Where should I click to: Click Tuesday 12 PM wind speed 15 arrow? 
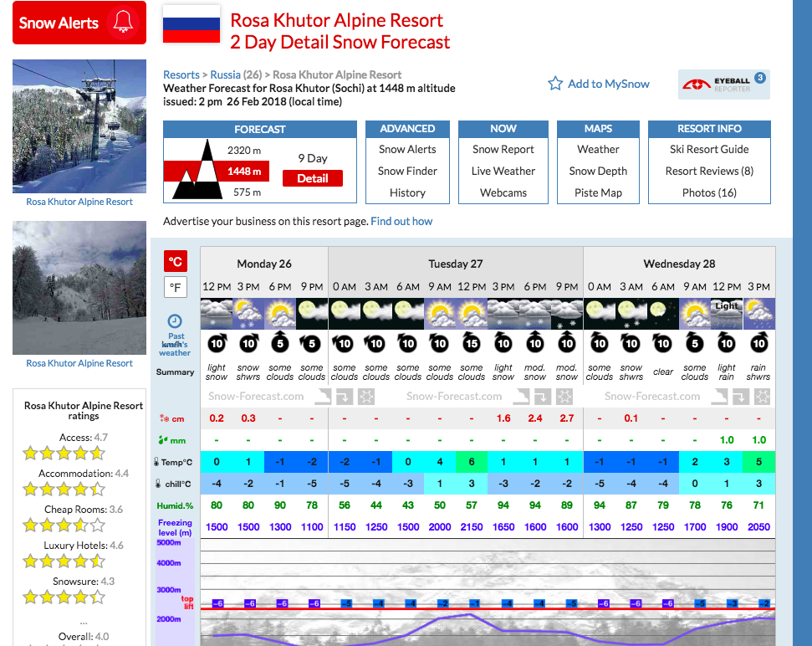472,342
